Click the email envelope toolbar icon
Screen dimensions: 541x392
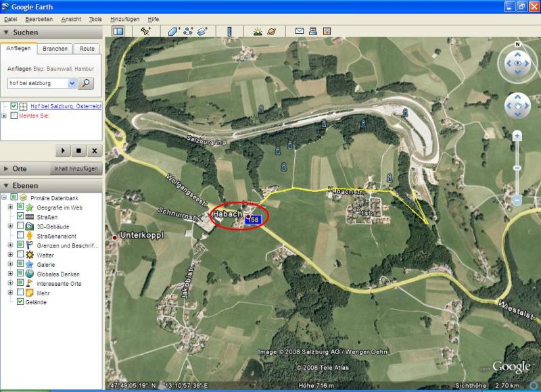tap(299, 31)
